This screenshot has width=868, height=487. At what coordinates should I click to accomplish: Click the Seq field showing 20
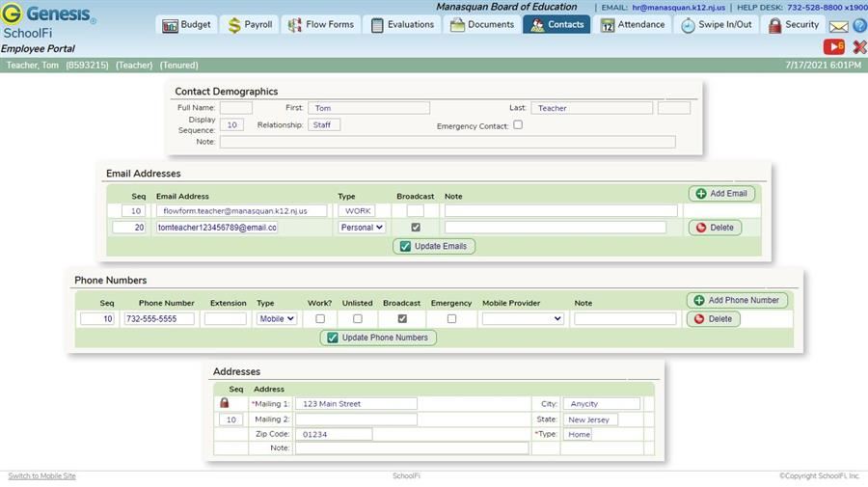[x=129, y=228]
